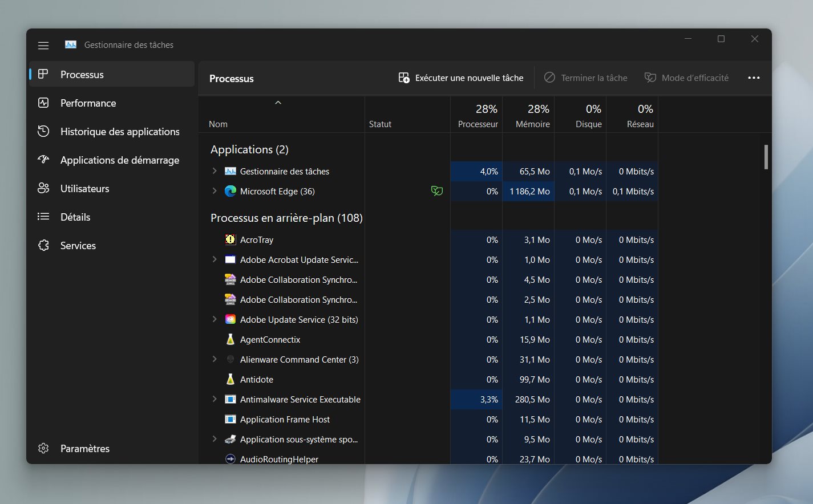Select the Antidote process name
This screenshot has height=504, width=813.
pyautogui.click(x=257, y=380)
